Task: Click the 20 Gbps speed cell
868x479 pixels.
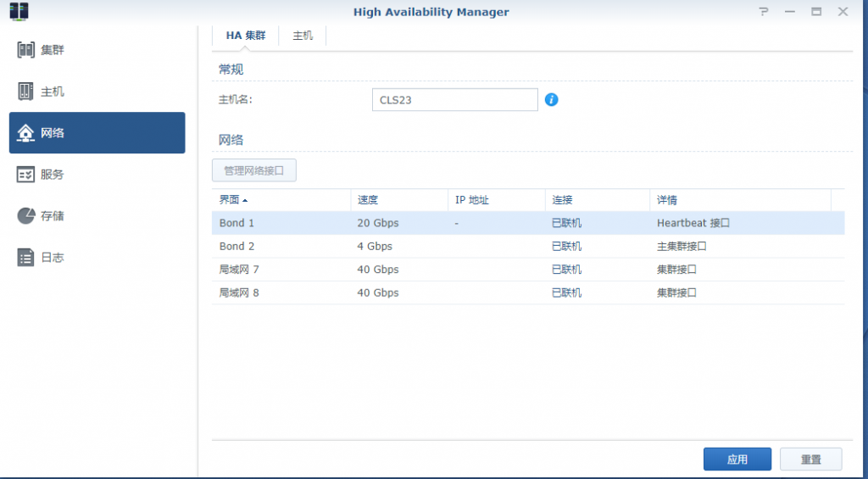Action: coord(378,223)
